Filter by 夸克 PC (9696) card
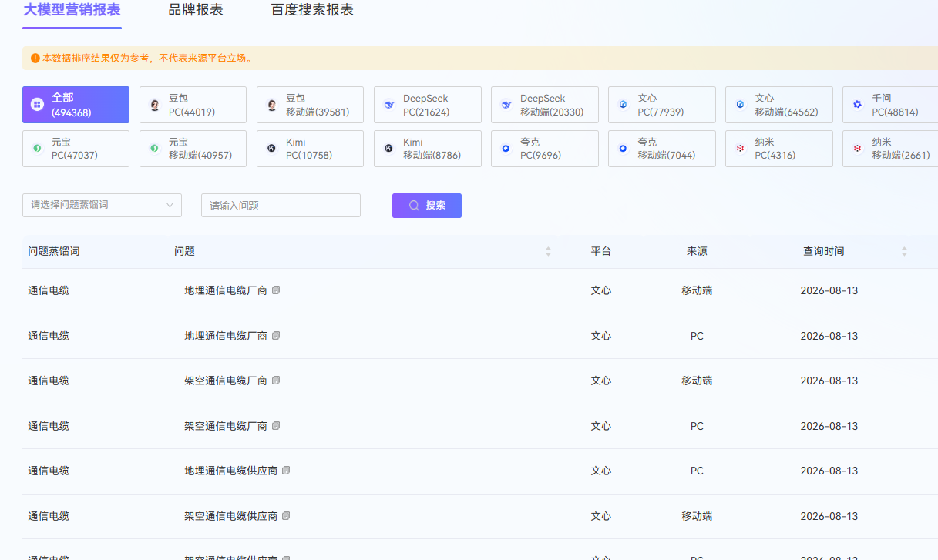938x560 pixels. click(x=544, y=149)
